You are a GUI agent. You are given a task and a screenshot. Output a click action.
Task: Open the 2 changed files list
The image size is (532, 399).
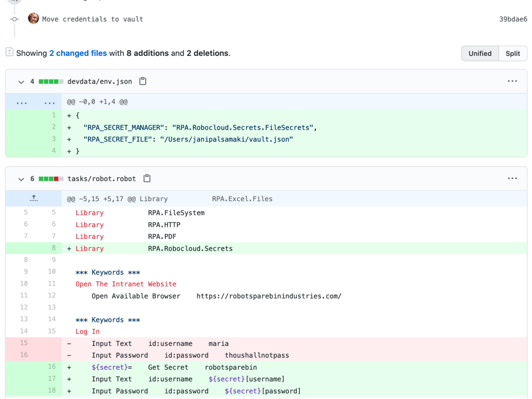tap(78, 53)
